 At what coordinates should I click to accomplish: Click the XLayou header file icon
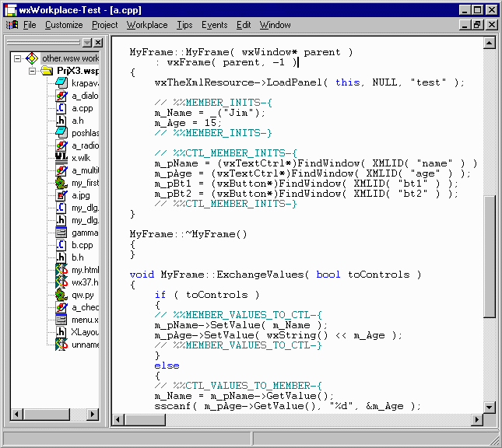click(61, 332)
